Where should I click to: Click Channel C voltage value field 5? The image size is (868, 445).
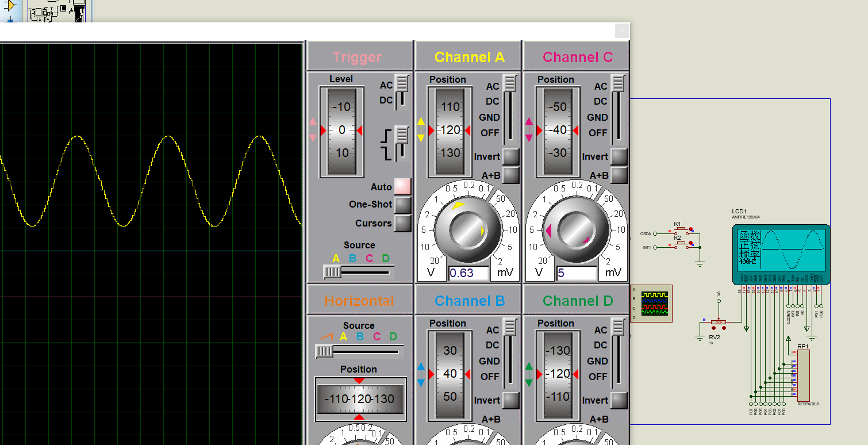click(x=577, y=273)
